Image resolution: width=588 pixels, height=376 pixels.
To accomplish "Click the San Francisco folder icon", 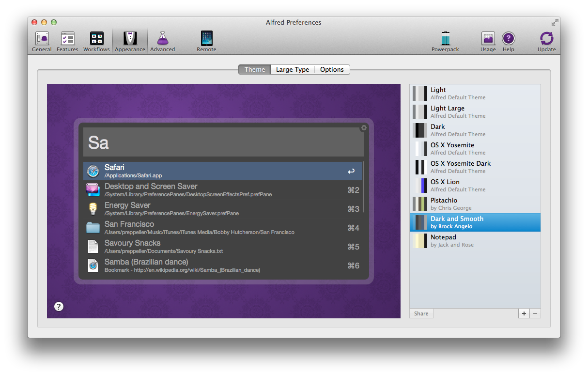I will (x=93, y=228).
